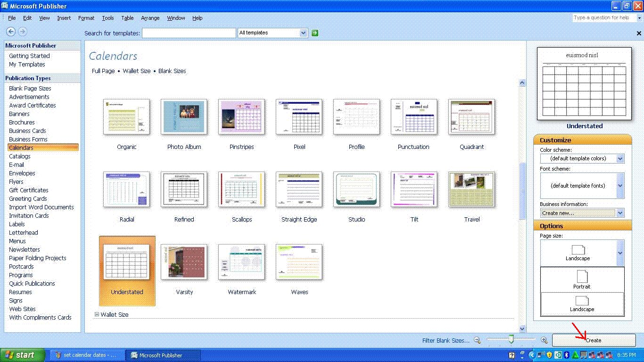
Task: Open the Windows Start button
Action: tap(23, 355)
